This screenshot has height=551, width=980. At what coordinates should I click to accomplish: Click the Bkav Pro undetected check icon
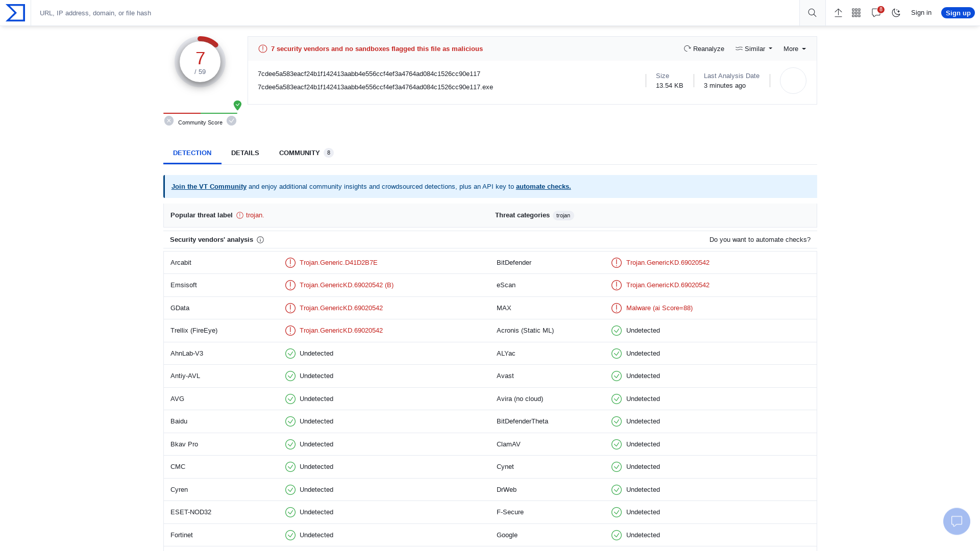[290, 444]
